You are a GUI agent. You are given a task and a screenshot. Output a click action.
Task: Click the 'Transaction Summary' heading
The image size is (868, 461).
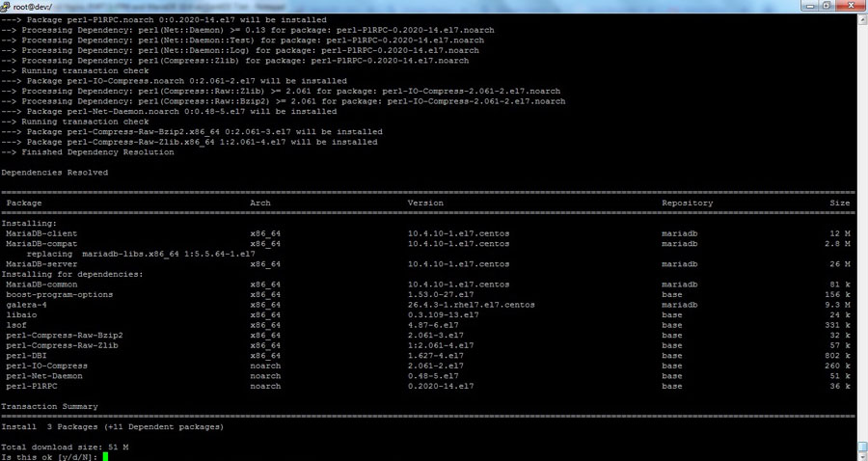[x=49, y=407]
